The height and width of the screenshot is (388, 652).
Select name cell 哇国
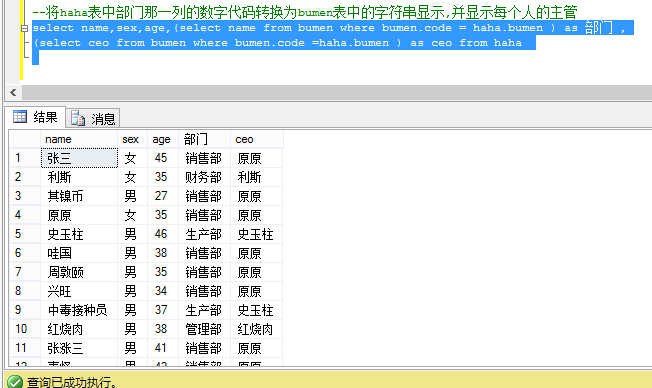pyautogui.click(x=79, y=253)
